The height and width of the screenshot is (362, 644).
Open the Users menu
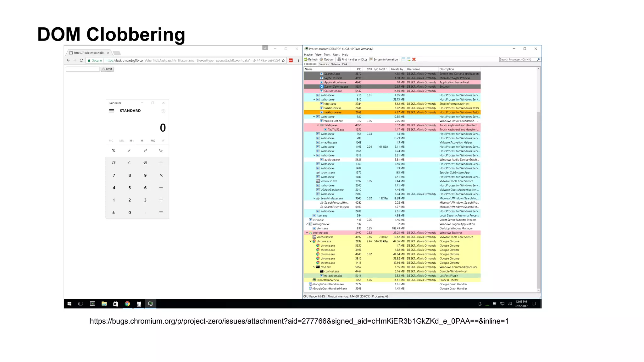tap(336, 55)
